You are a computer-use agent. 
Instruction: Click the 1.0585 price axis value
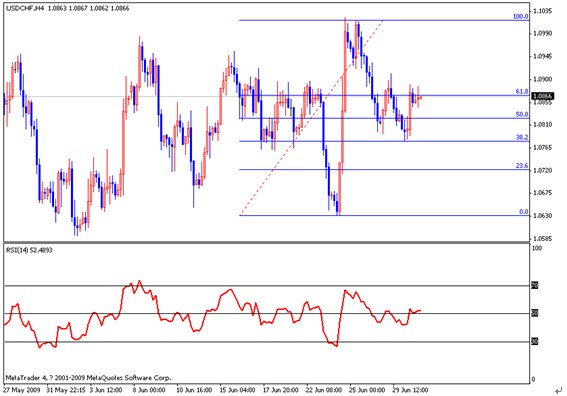(543, 239)
